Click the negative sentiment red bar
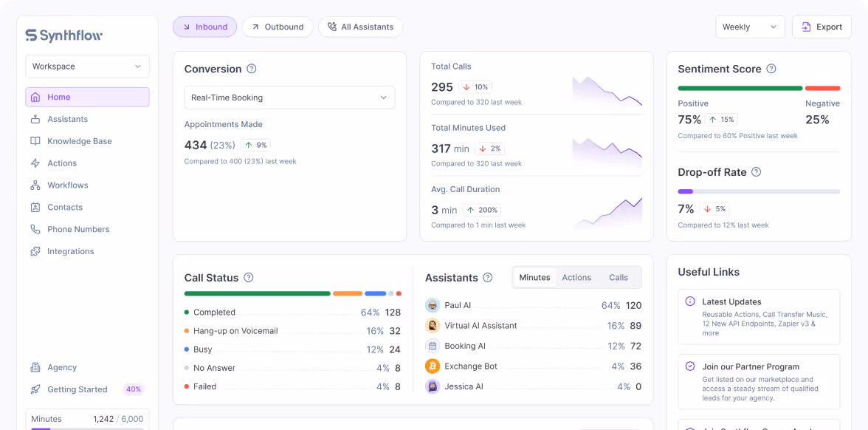 pos(822,88)
